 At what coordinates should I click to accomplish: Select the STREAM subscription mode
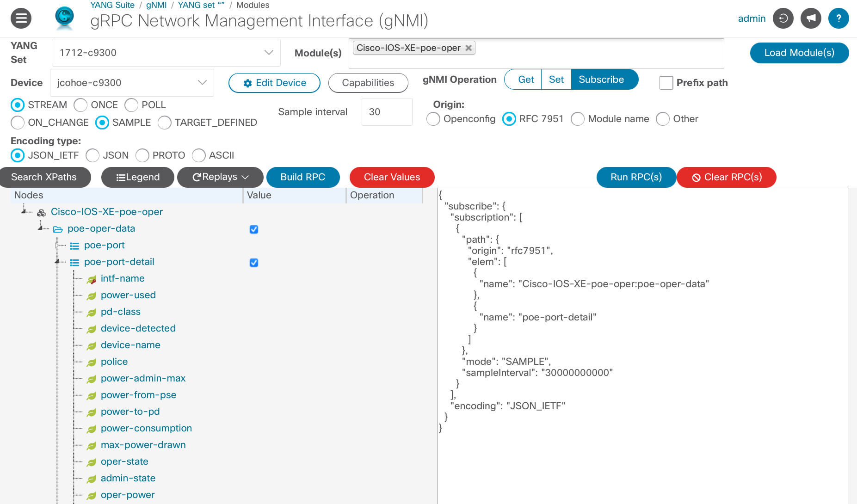pos(18,105)
